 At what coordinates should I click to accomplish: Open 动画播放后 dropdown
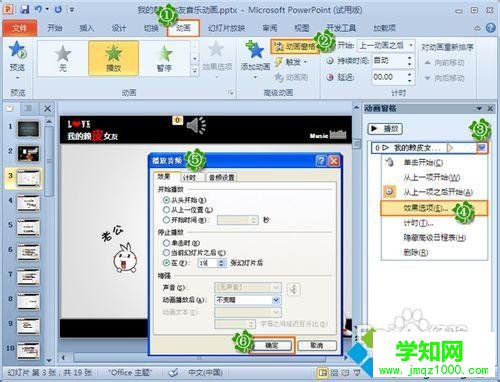276,300
